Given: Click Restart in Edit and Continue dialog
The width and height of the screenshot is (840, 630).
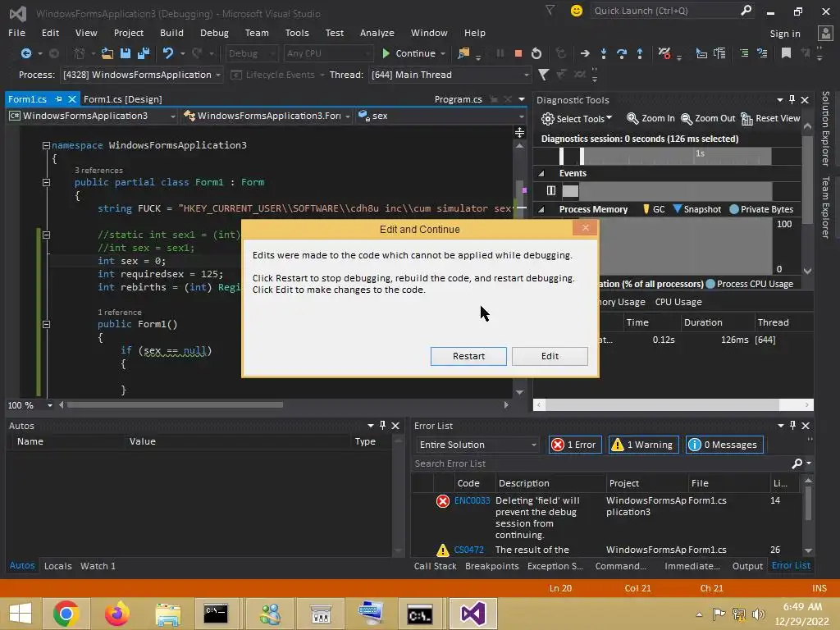Looking at the screenshot, I should pos(468,356).
